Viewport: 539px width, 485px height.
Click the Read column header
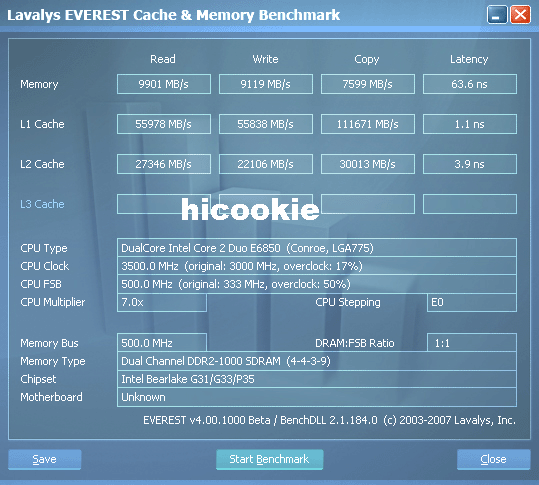(163, 59)
